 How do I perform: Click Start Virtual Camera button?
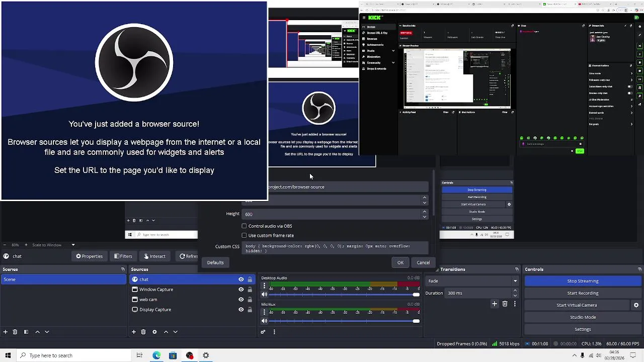pos(577,305)
